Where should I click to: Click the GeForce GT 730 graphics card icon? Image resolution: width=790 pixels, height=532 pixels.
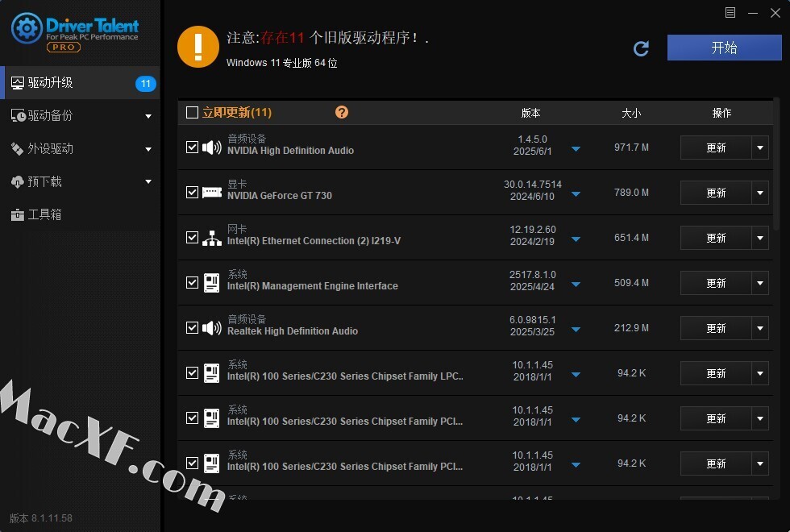click(211, 193)
